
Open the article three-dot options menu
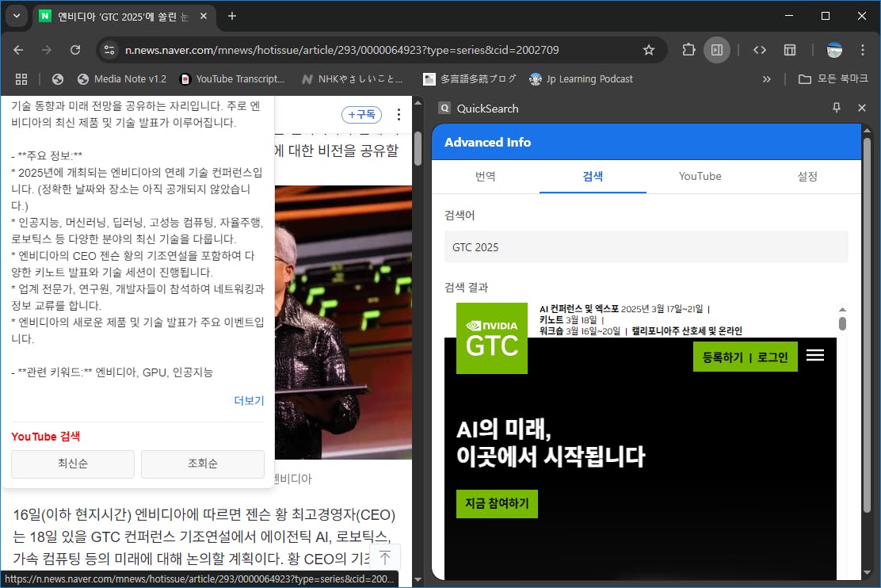coord(399,115)
